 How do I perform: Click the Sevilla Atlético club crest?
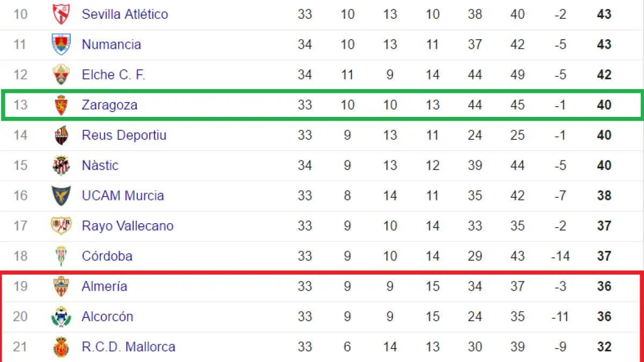pos(61,14)
